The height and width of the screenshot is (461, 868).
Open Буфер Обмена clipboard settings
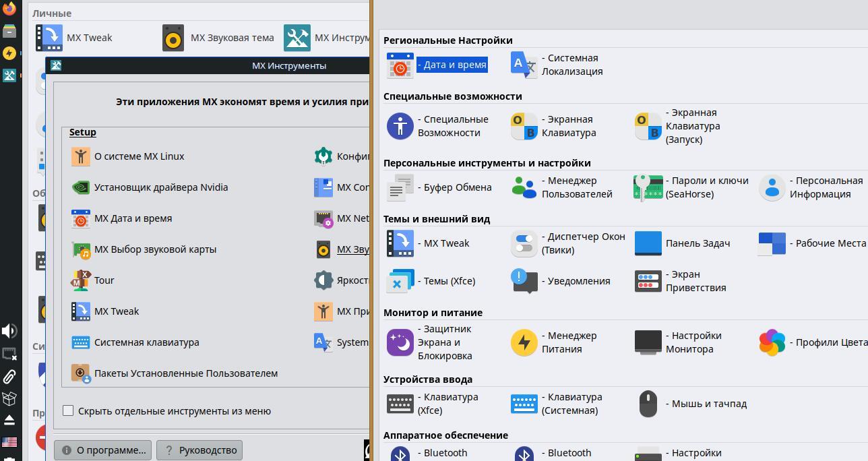(439, 187)
